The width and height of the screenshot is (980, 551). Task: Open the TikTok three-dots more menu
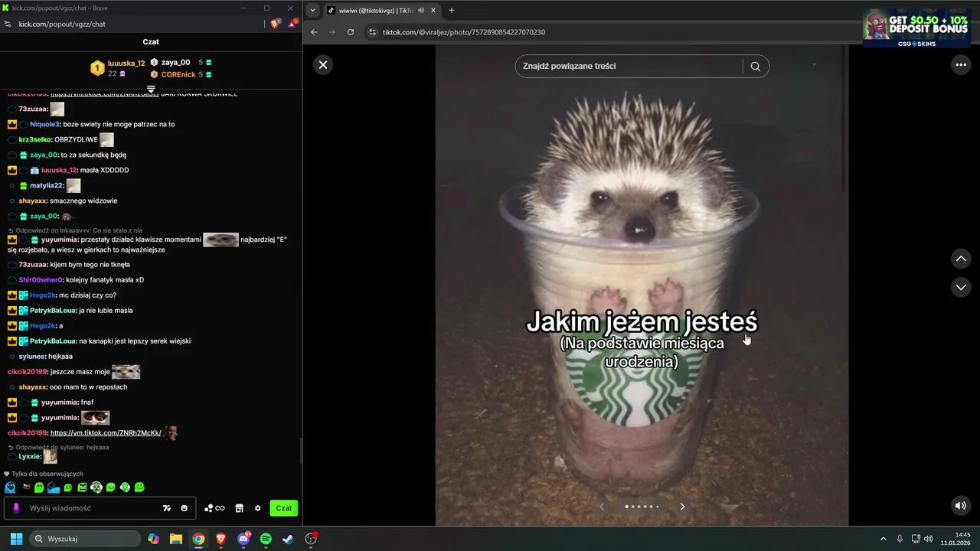(x=961, y=65)
